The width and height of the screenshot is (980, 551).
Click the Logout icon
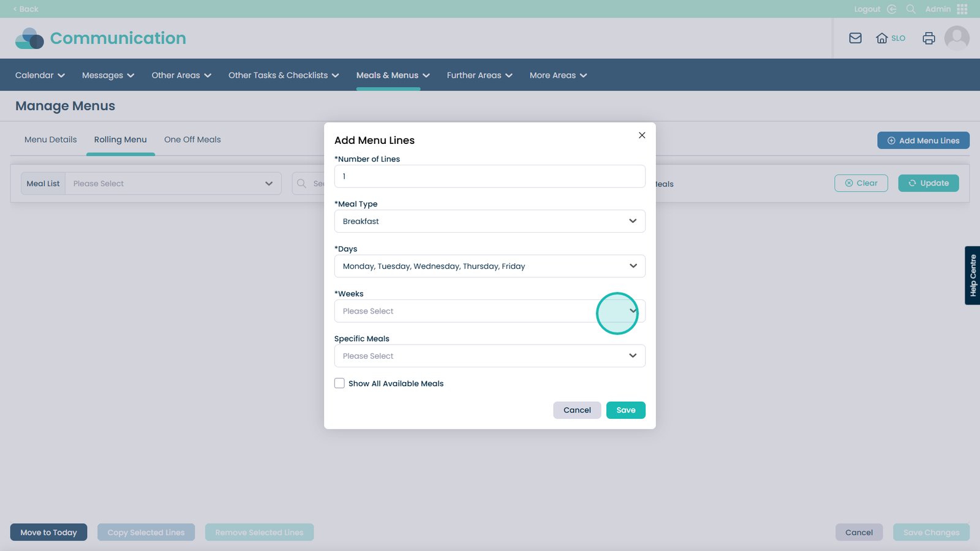tap(892, 9)
